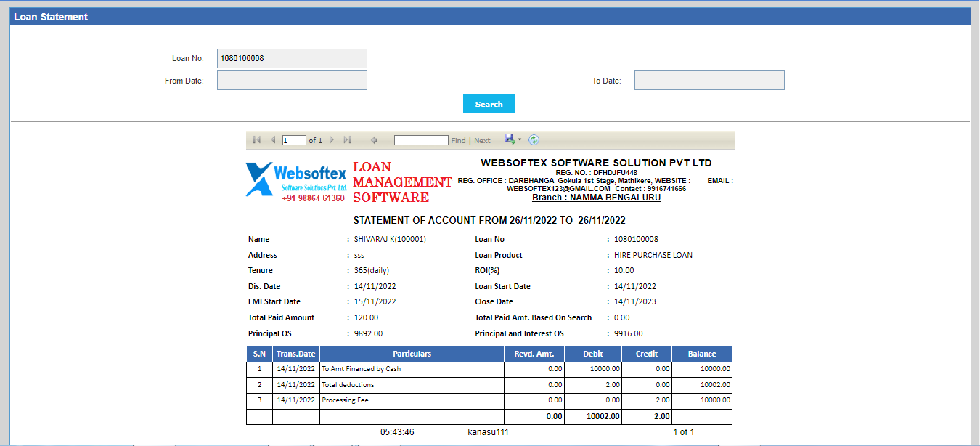
Task: Click Find link in report toolbar
Action: point(459,141)
